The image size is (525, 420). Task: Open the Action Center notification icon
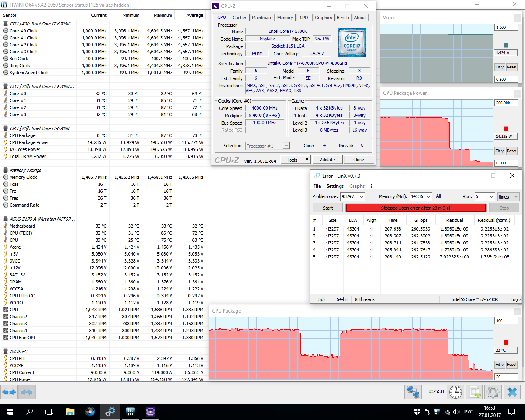pyautogui.click(x=511, y=412)
